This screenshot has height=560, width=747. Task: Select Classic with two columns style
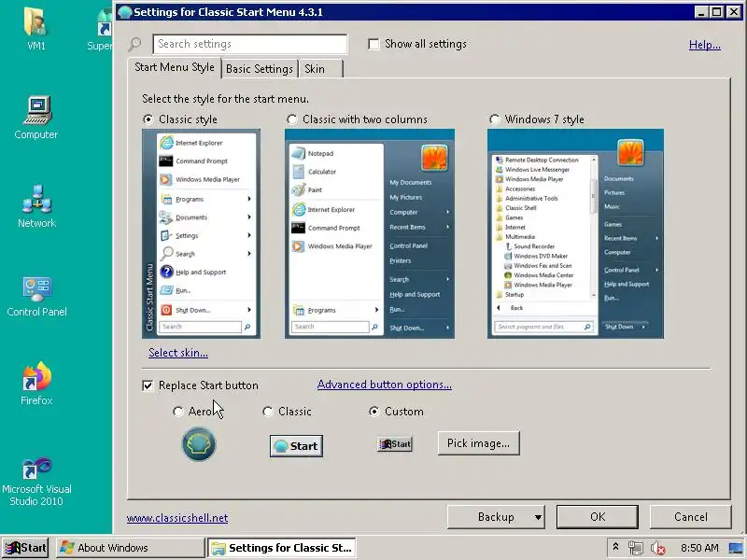tap(358, 119)
